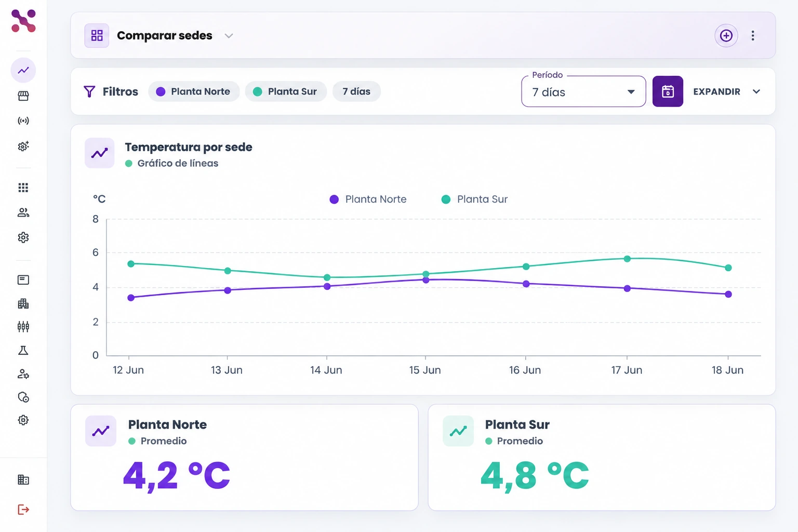Click the chip-style gear icon

[23, 420]
